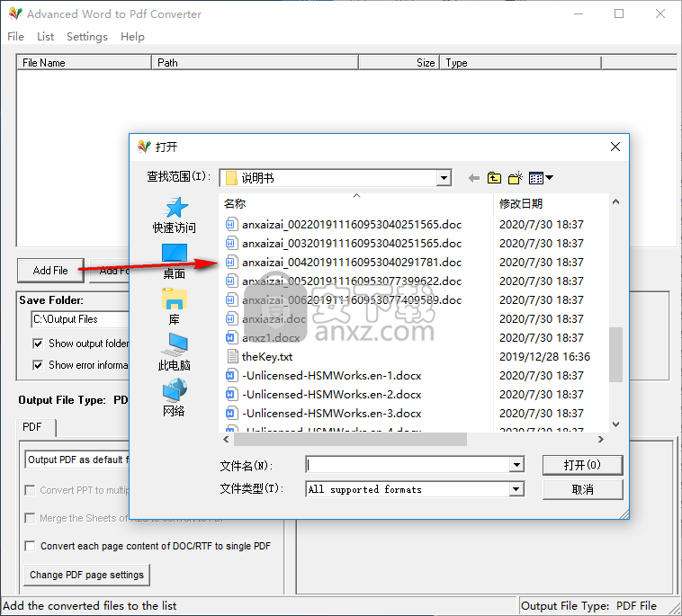Click the file list vertical scrollbar thumb
The width and height of the screenshot is (682, 616).
point(615,354)
